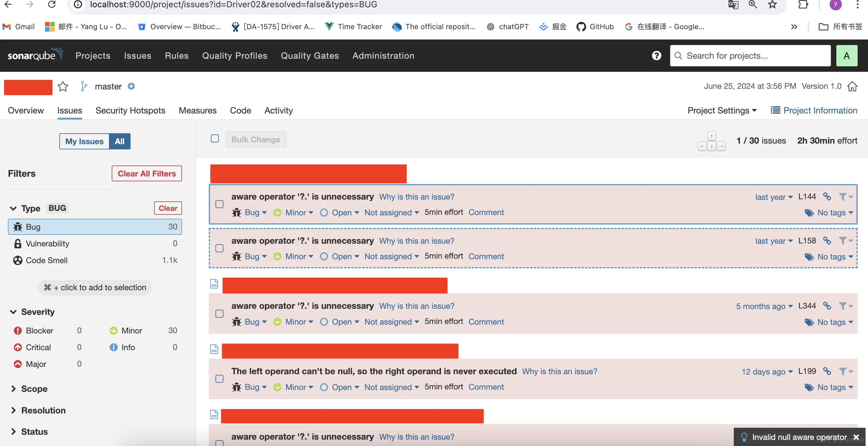Dismiss the Invalid null aware operator popup
868x446 pixels.
click(x=856, y=437)
